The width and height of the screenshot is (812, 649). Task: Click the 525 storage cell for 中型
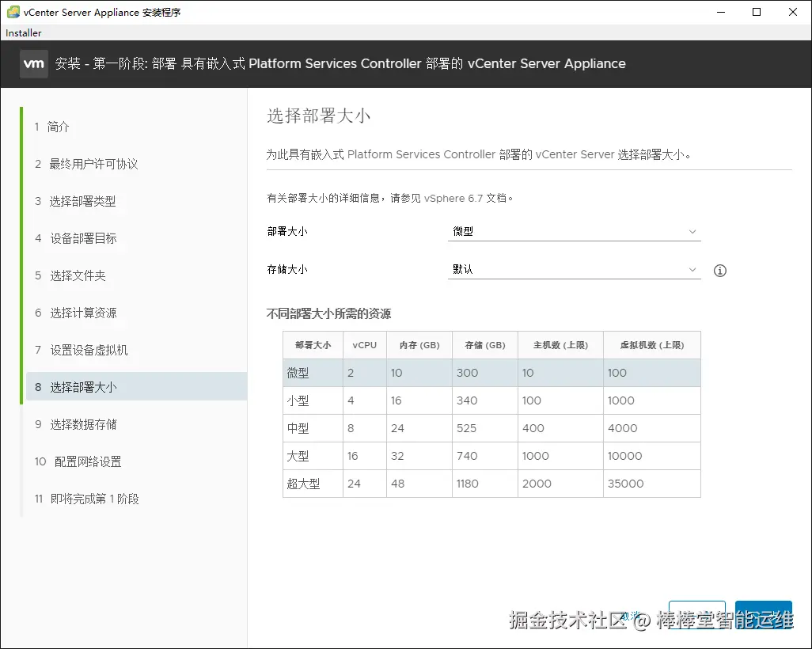click(485, 428)
